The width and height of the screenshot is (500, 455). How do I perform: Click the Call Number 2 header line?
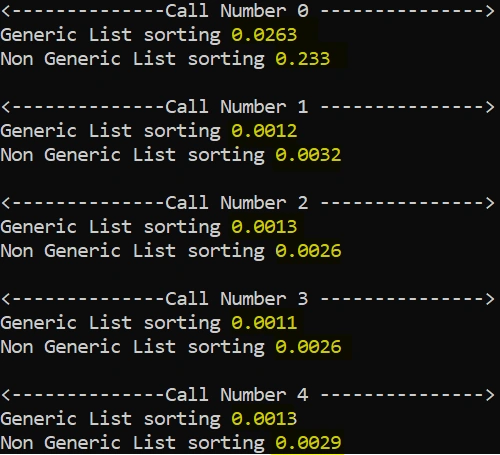tap(248, 203)
